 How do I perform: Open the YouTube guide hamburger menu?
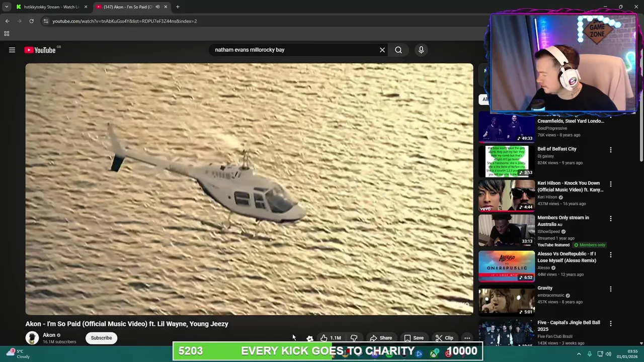[12, 50]
